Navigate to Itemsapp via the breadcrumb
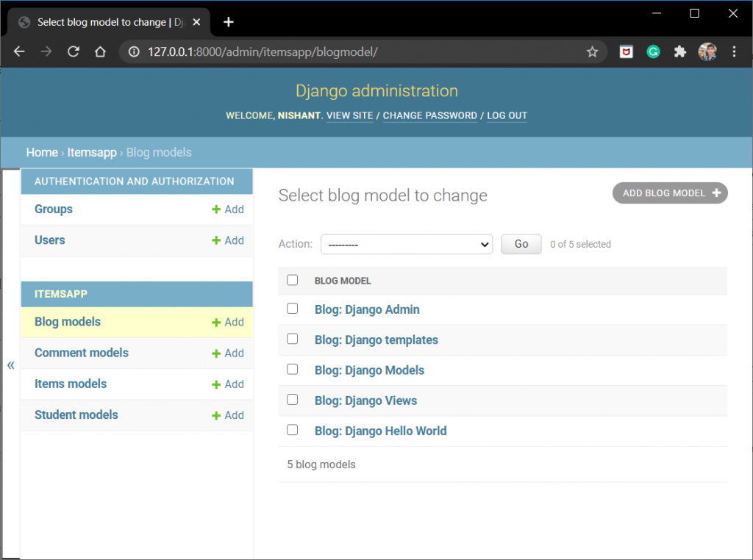Screen dimensions: 753x560 click(91, 152)
